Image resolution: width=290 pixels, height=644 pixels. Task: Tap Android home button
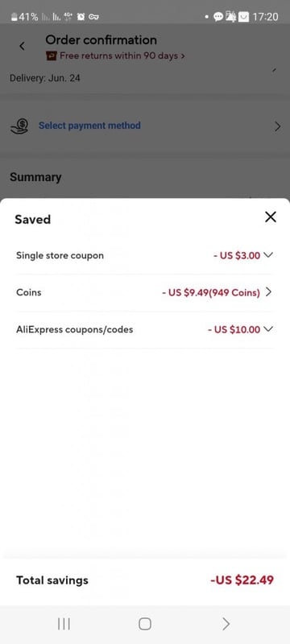[x=145, y=625]
